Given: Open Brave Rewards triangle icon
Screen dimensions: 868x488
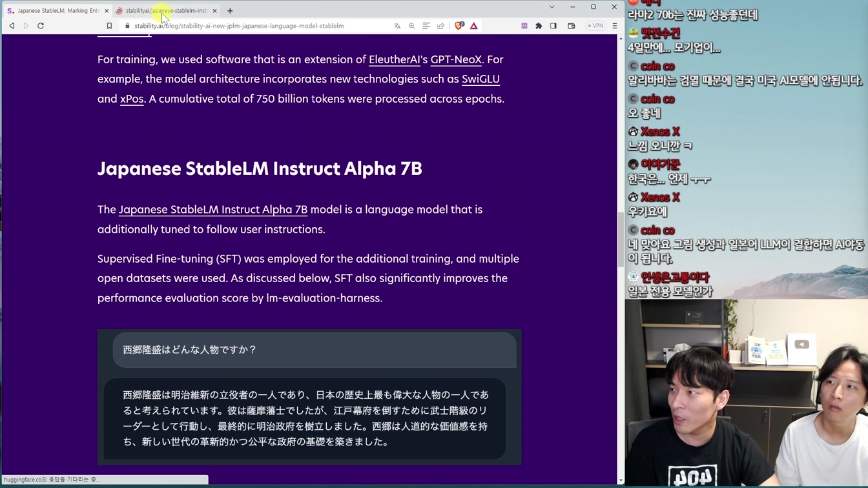Looking at the screenshot, I should [x=474, y=26].
